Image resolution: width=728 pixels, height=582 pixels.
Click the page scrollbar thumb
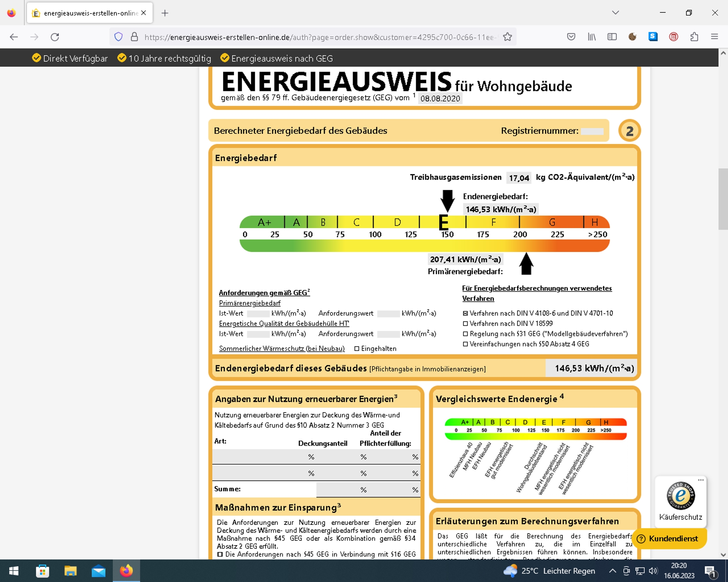click(723, 199)
